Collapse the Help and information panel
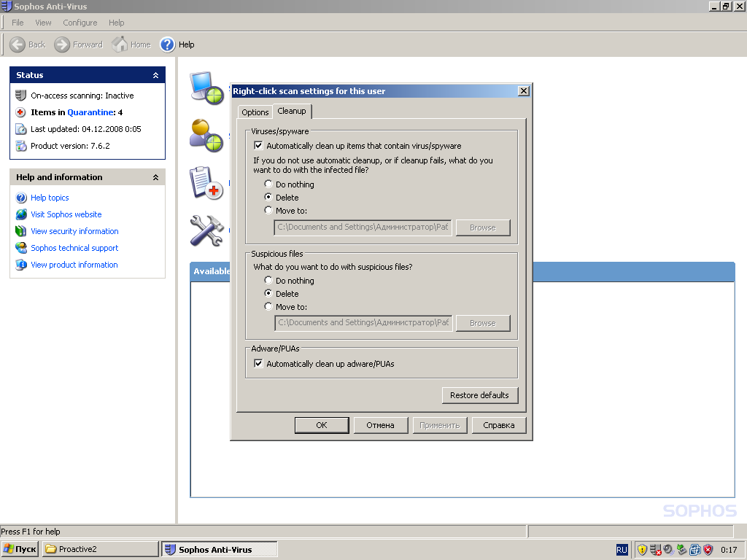This screenshot has height=560, width=747. (x=155, y=177)
